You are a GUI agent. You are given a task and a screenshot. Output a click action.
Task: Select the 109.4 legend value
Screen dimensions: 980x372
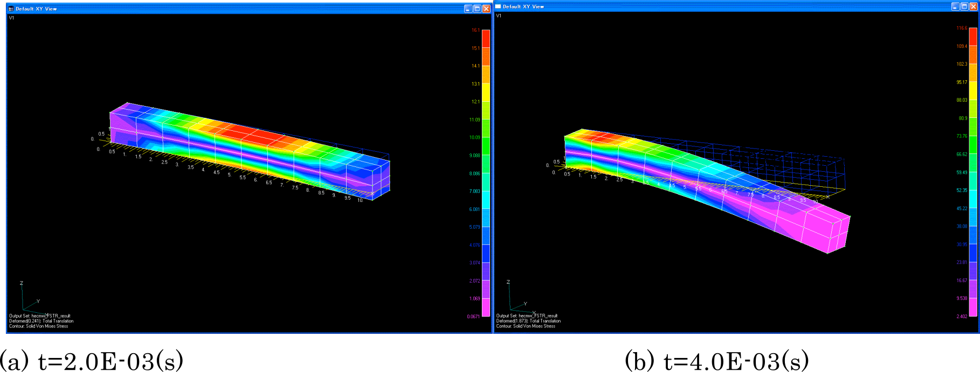[962, 46]
